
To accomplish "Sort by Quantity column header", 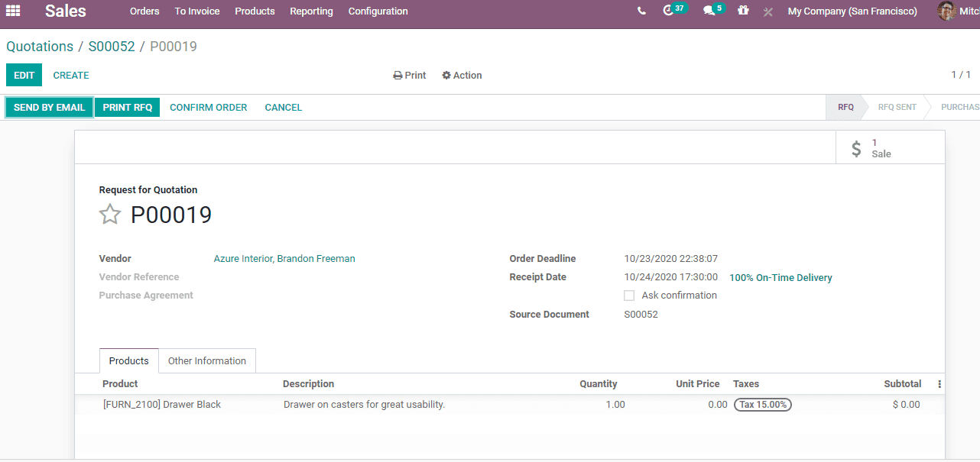I will pyautogui.click(x=599, y=384).
